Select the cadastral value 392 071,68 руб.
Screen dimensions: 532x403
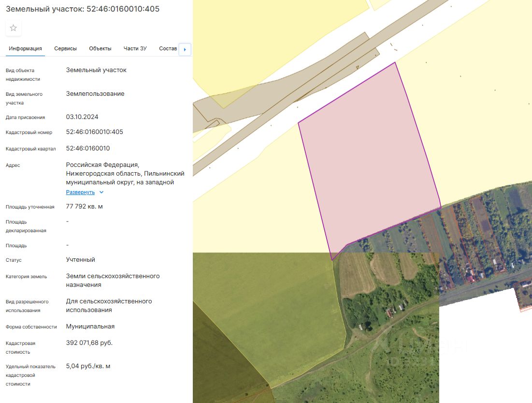coord(89,343)
